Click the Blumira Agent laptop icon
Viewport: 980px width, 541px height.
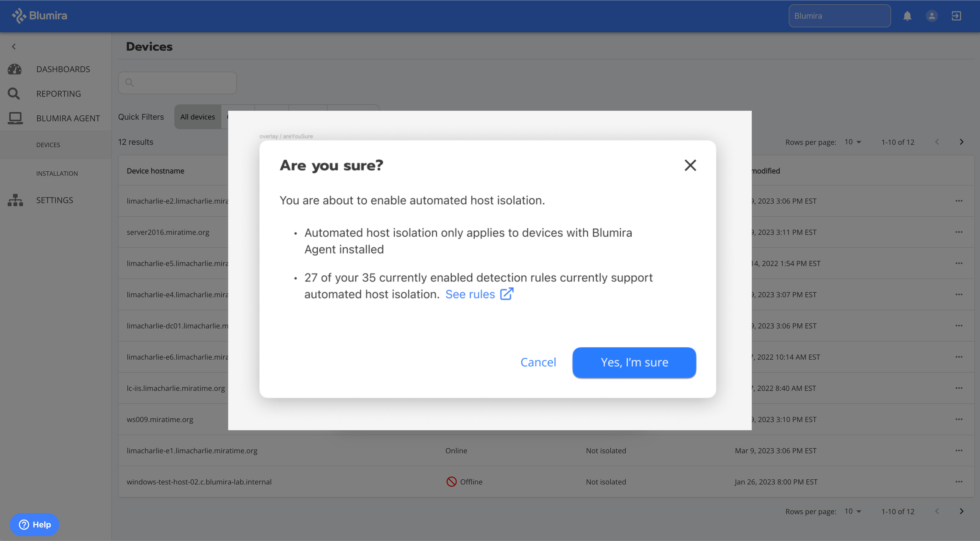[x=15, y=118]
